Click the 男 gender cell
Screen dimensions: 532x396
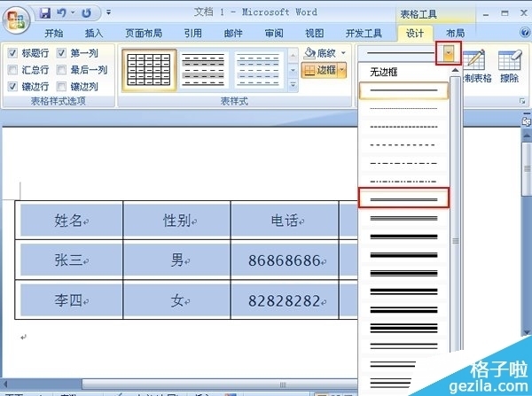point(176,260)
